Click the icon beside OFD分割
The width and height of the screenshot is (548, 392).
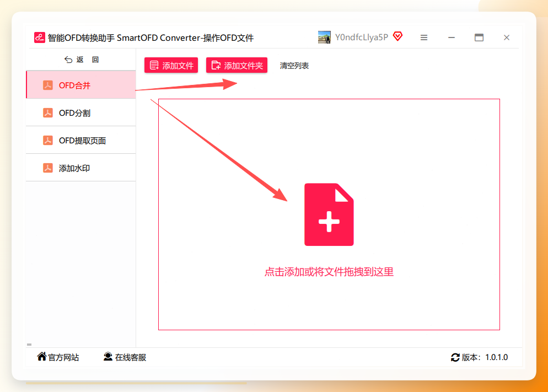click(x=48, y=112)
